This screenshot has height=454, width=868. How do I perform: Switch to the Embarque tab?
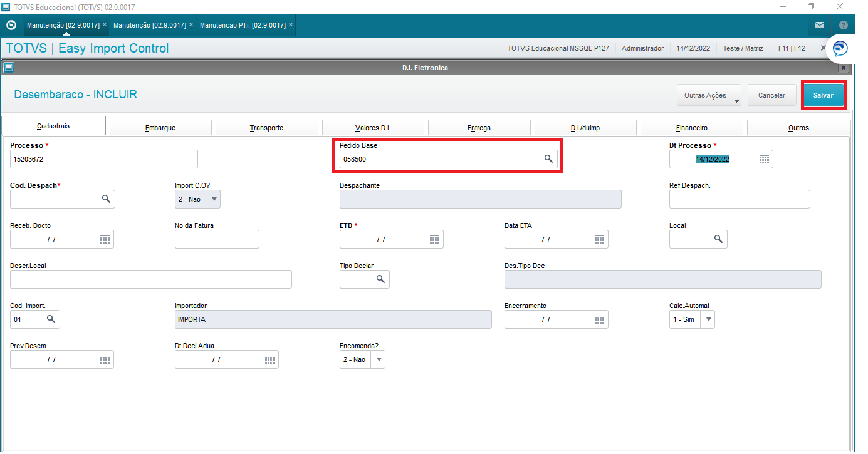160,128
